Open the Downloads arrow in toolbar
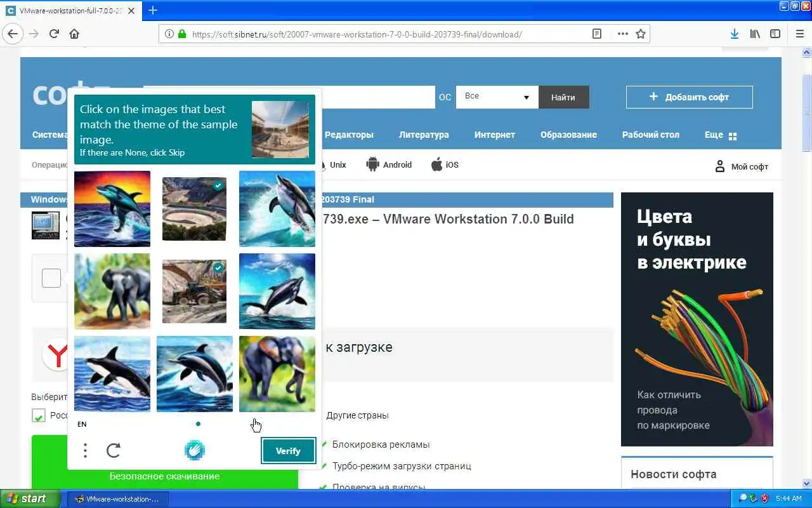 pos(734,34)
